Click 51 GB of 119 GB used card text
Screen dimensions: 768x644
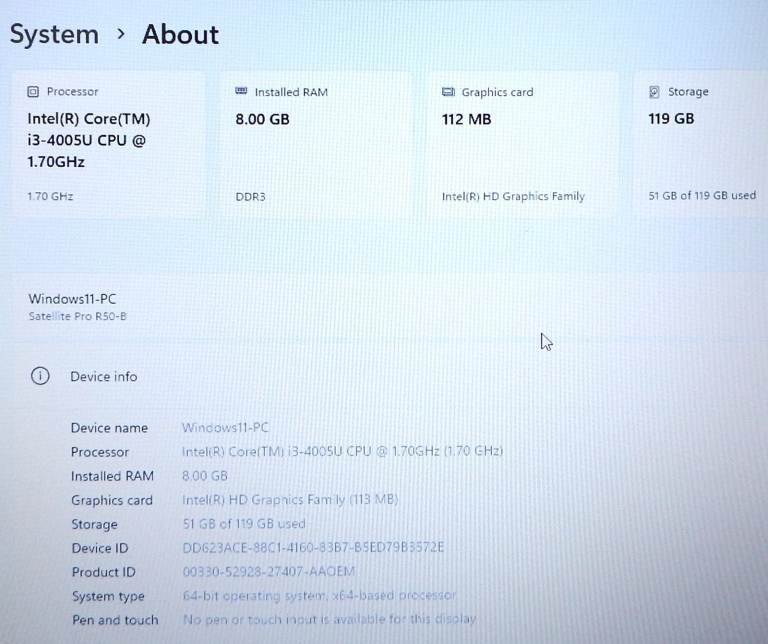(x=702, y=195)
